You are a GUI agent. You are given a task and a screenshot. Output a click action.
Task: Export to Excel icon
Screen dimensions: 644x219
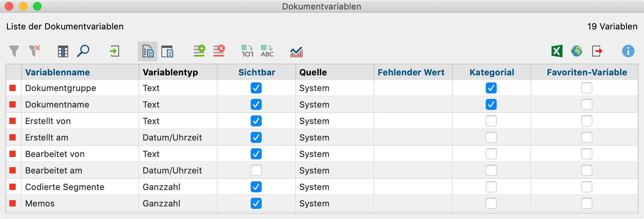click(x=557, y=51)
